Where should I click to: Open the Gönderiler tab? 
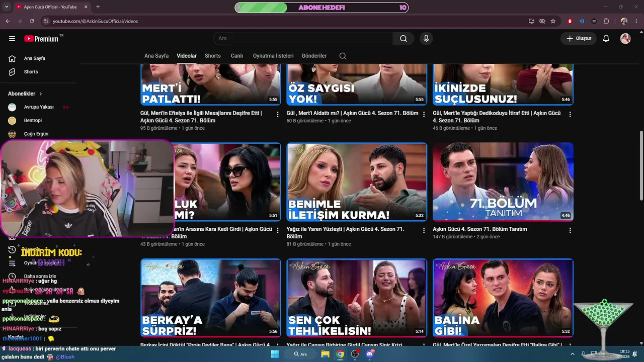coord(314,56)
